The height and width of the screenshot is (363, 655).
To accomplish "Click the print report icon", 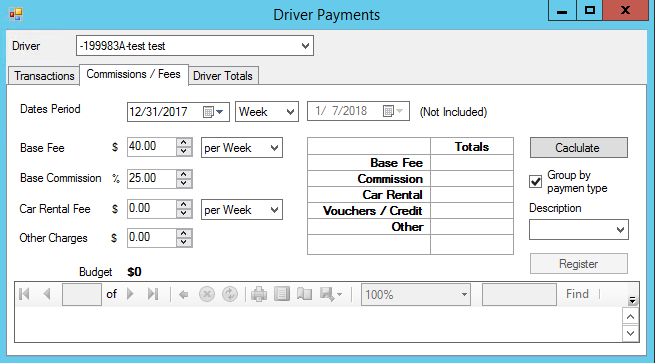I will pos(259,294).
